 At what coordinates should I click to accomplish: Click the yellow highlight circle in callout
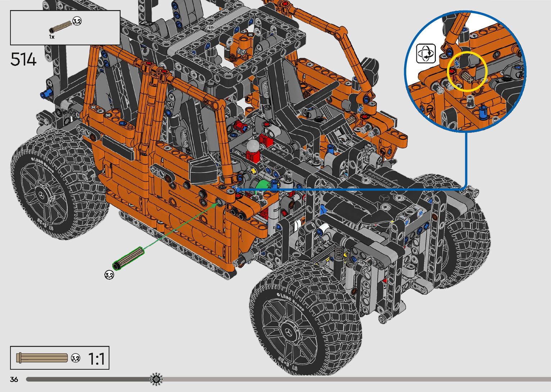pyautogui.click(x=467, y=71)
